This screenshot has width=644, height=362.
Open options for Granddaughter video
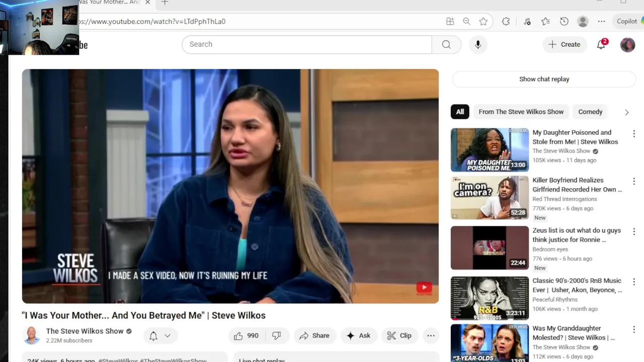(634, 329)
